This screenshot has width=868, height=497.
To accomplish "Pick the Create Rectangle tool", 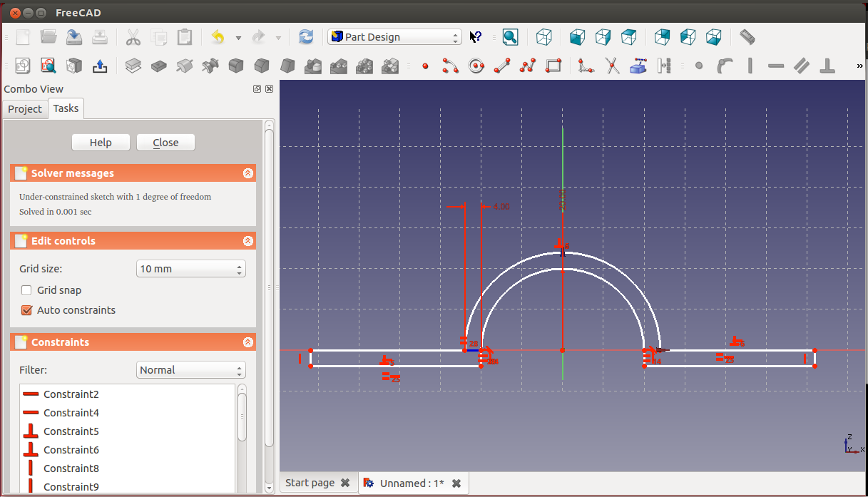I will [553, 66].
